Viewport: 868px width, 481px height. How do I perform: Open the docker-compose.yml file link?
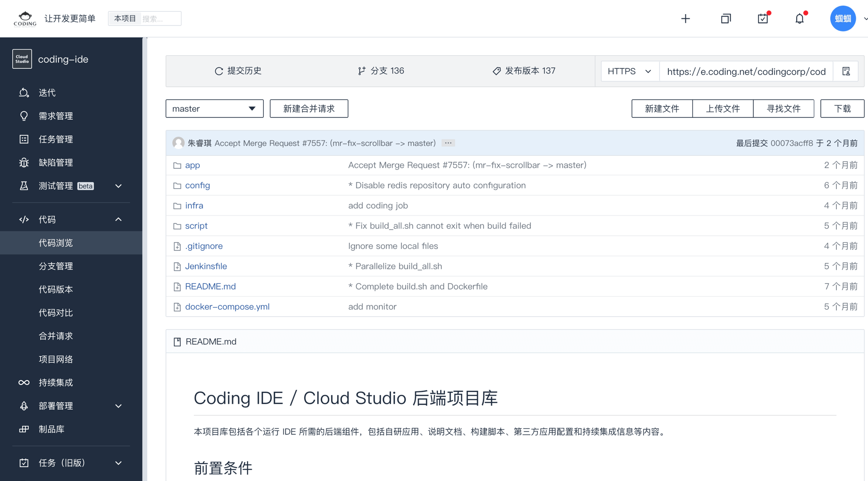[227, 307]
